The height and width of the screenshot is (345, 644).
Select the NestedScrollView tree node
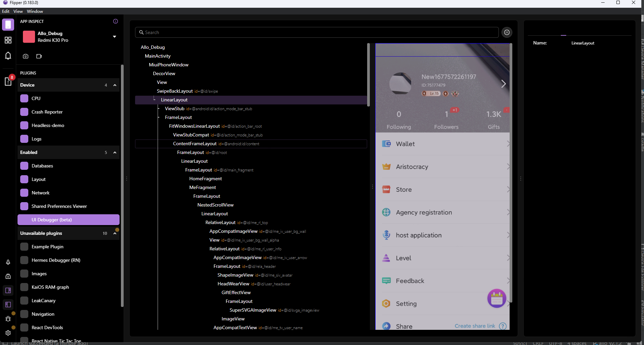[216, 205]
